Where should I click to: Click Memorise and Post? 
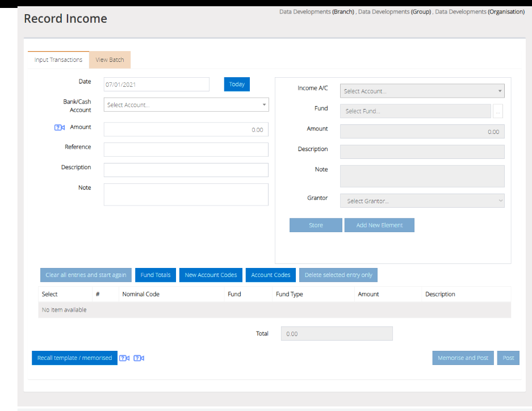point(462,358)
